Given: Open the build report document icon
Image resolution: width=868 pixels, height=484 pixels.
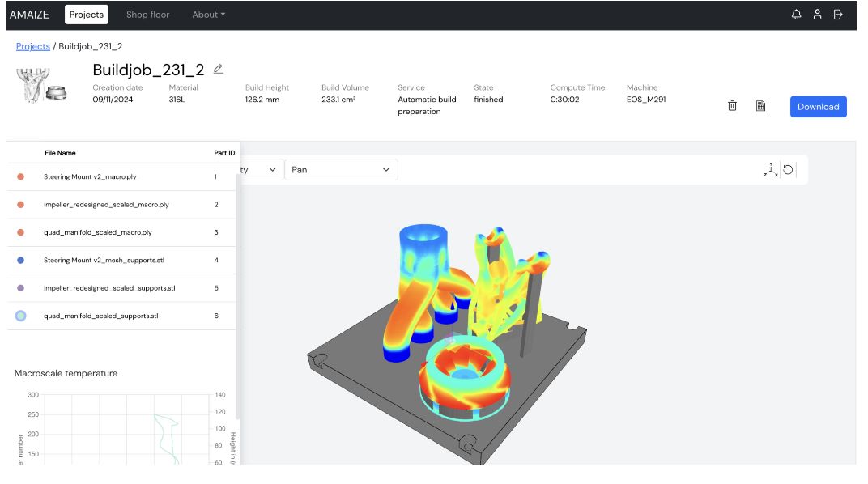Looking at the screenshot, I should pyautogui.click(x=760, y=106).
